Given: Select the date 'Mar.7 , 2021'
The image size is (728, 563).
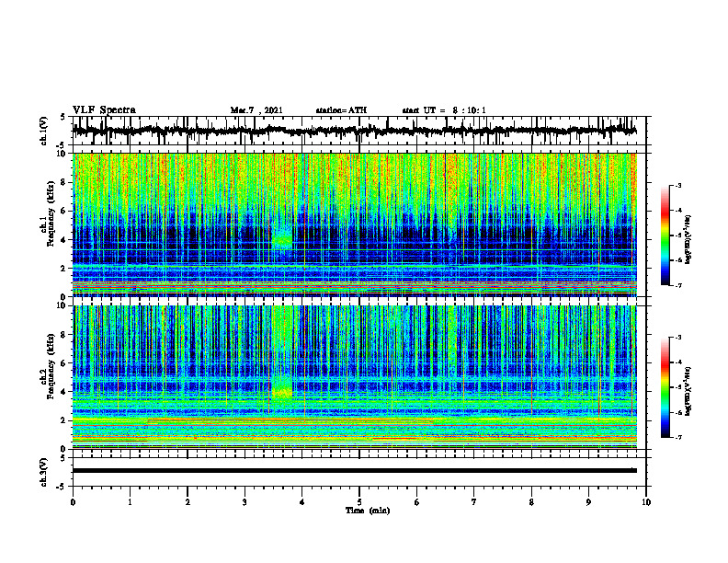Looking at the screenshot, I should (256, 110).
